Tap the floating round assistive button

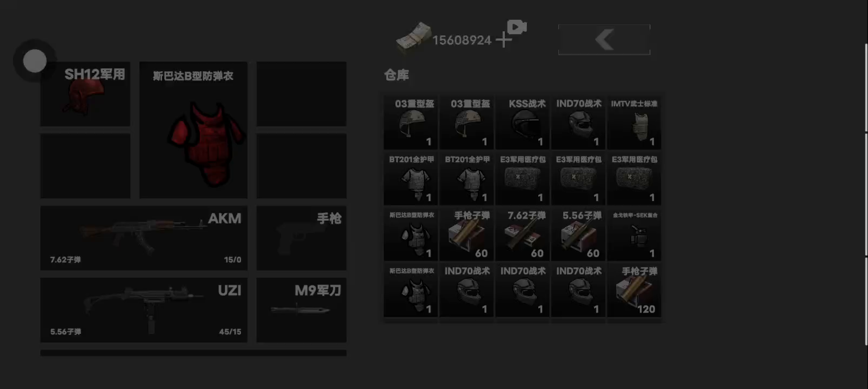(35, 61)
